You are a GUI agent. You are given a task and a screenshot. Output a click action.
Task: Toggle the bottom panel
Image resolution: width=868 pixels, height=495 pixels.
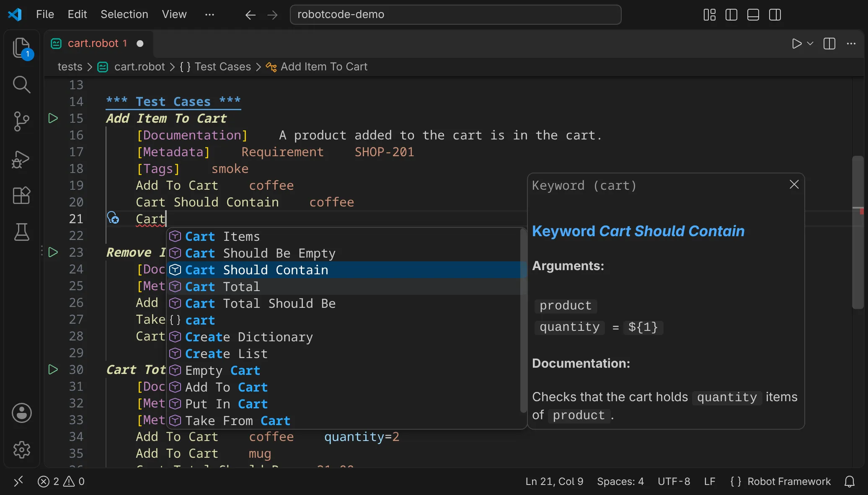pos(753,15)
